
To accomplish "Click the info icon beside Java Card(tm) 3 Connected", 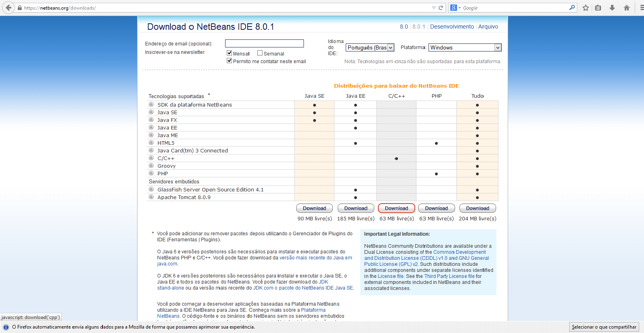I will point(151,150).
